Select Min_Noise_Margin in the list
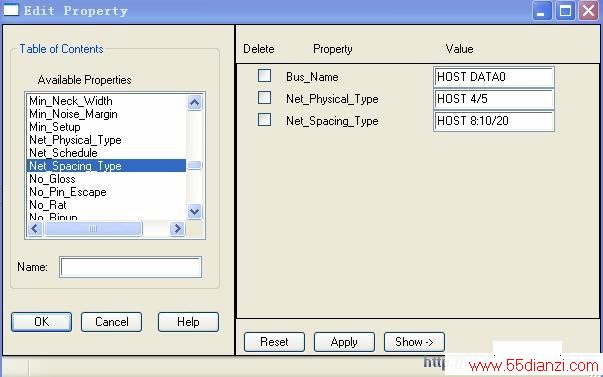 click(107, 114)
